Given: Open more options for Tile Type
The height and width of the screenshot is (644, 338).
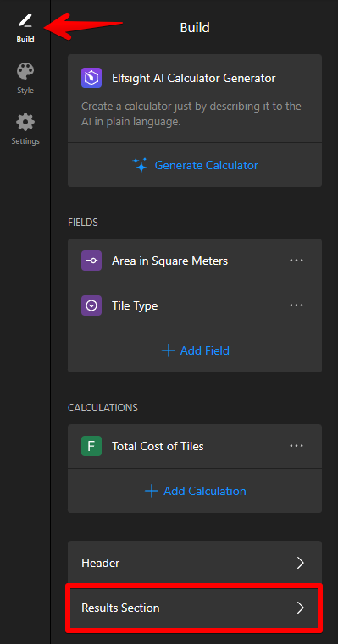Looking at the screenshot, I should (296, 305).
